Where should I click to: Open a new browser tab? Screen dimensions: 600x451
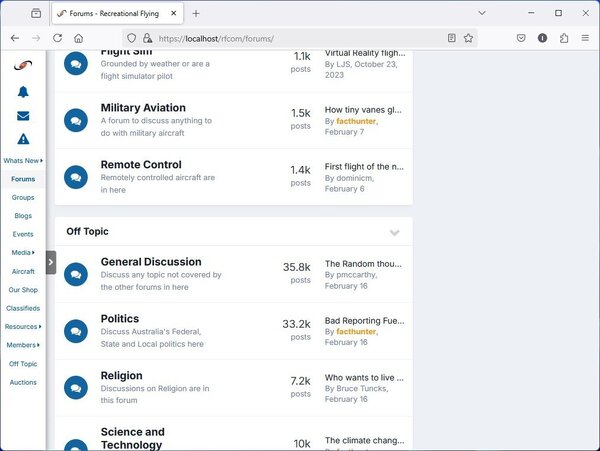pyautogui.click(x=196, y=13)
